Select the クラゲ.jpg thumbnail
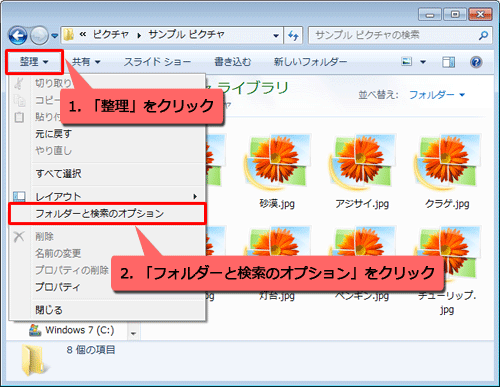 point(447,161)
